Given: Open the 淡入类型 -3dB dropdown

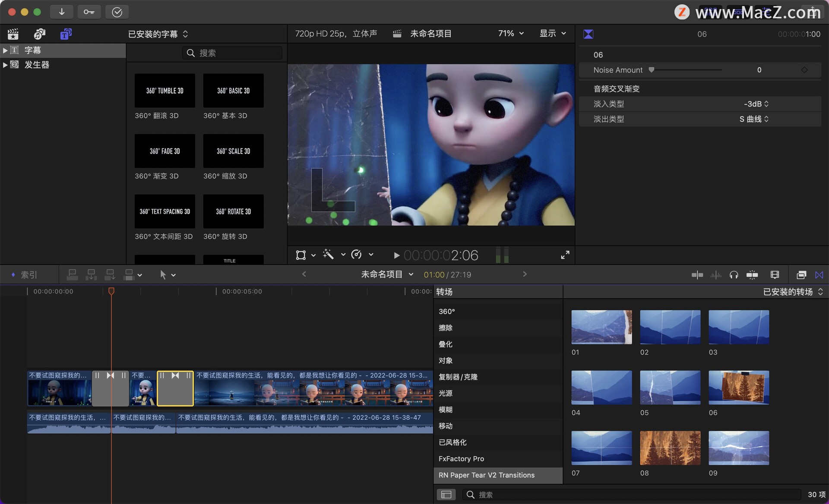Looking at the screenshot, I should click(756, 104).
